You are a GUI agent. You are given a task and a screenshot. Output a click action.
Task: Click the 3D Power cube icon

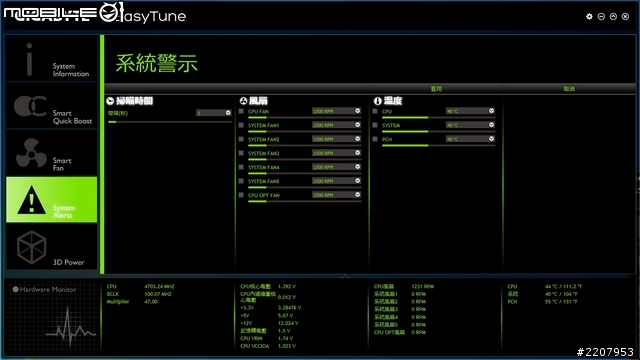(31, 247)
